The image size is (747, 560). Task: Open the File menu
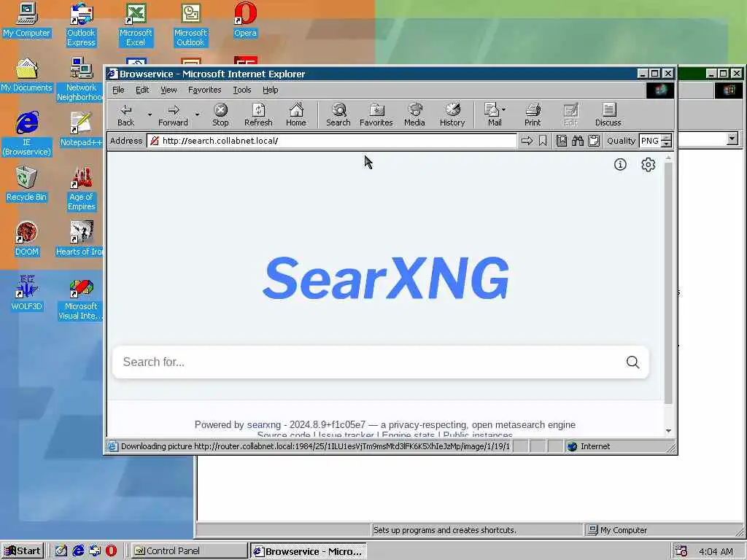click(118, 90)
